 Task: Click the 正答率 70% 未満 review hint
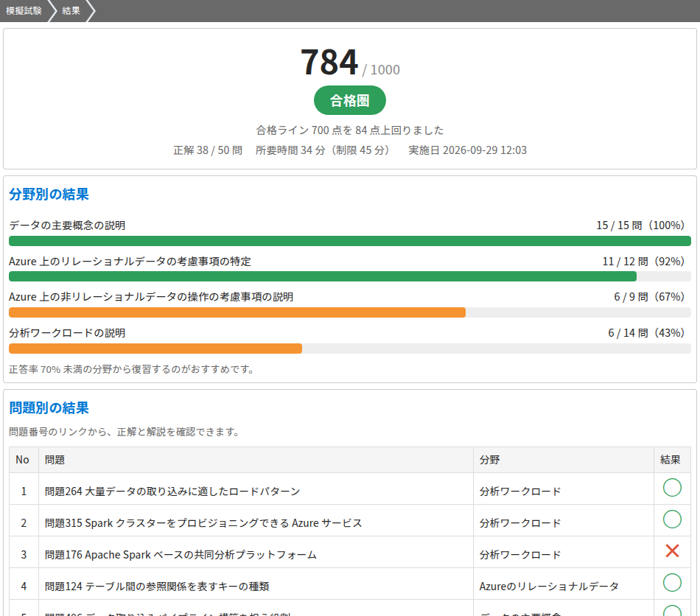[132, 369]
